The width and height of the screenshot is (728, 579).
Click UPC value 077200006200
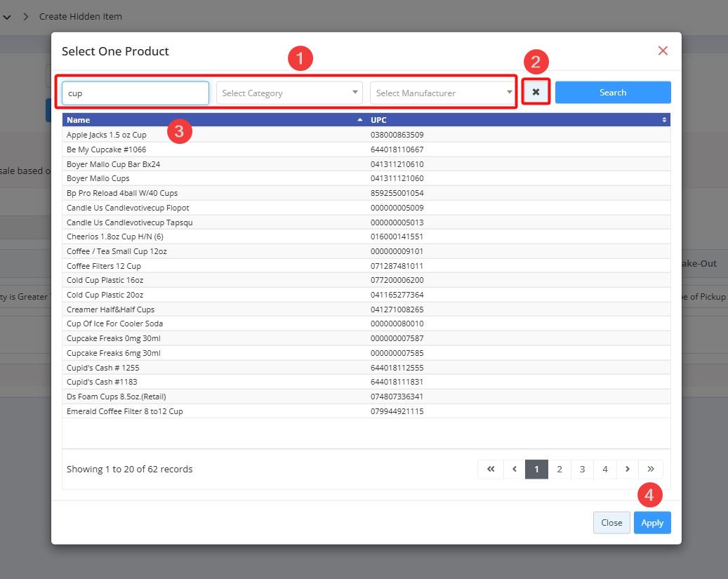pyautogui.click(x=397, y=280)
